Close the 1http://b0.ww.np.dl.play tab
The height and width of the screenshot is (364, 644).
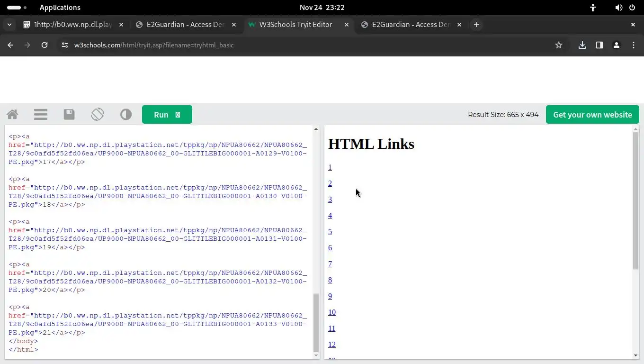point(121,25)
